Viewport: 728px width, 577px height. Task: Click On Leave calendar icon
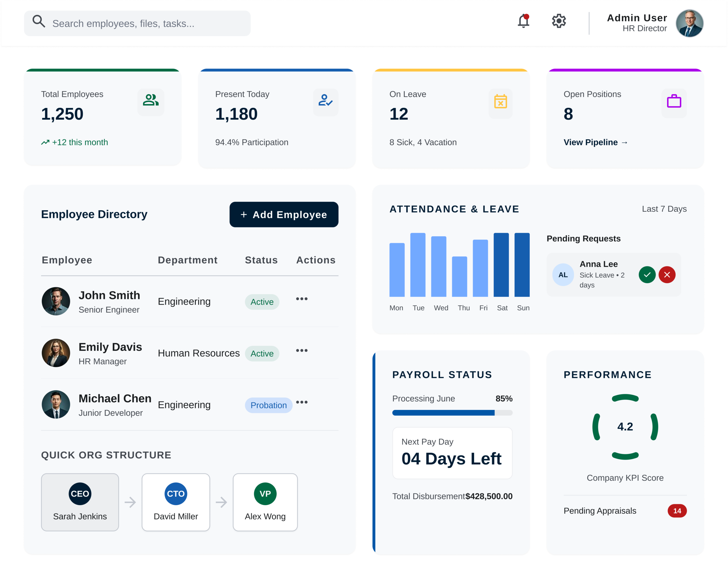click(x=500, y=101)
